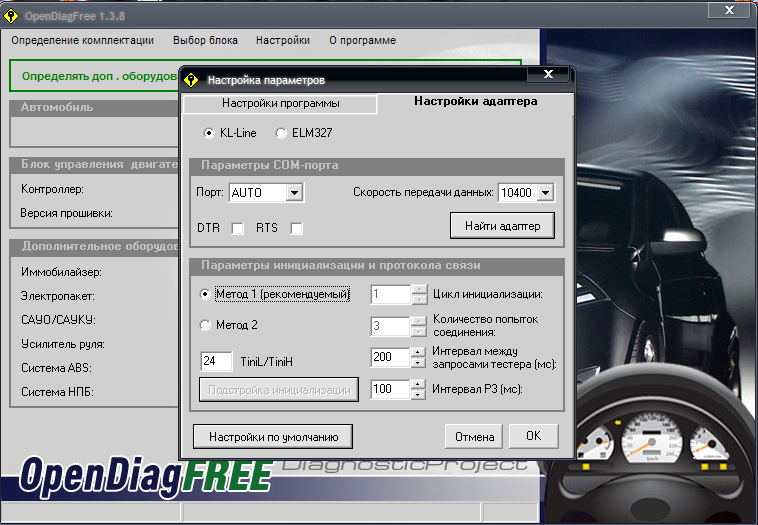This screenshot has height=525, width=758.
Task: Enable the DTR checkbox
Action: [237, 228]
